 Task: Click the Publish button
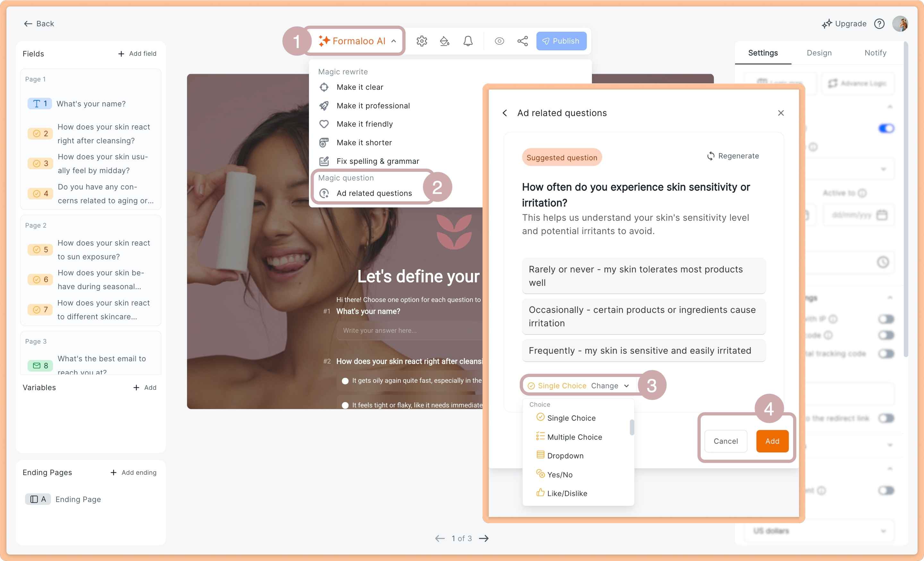click(561, 41)
